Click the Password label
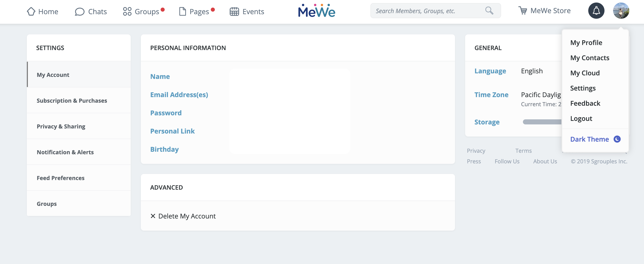The image size is (644, 264). tap(166, 113)
